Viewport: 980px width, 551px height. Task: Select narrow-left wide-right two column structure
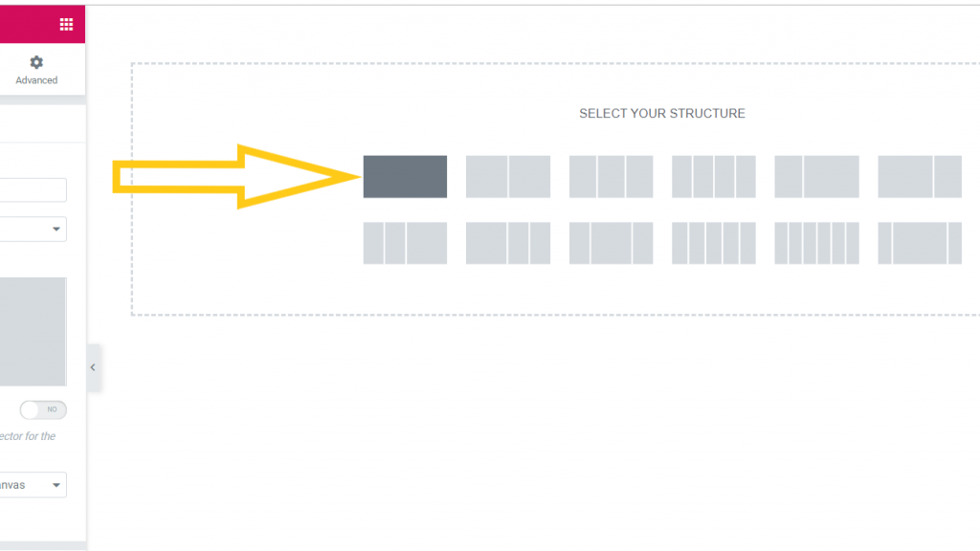[816, 177]
